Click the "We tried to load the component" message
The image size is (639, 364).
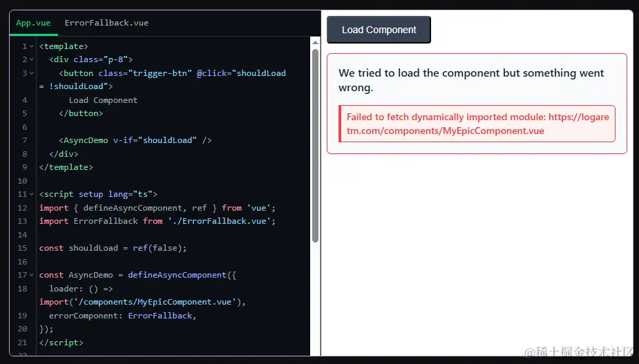(471, 80)
